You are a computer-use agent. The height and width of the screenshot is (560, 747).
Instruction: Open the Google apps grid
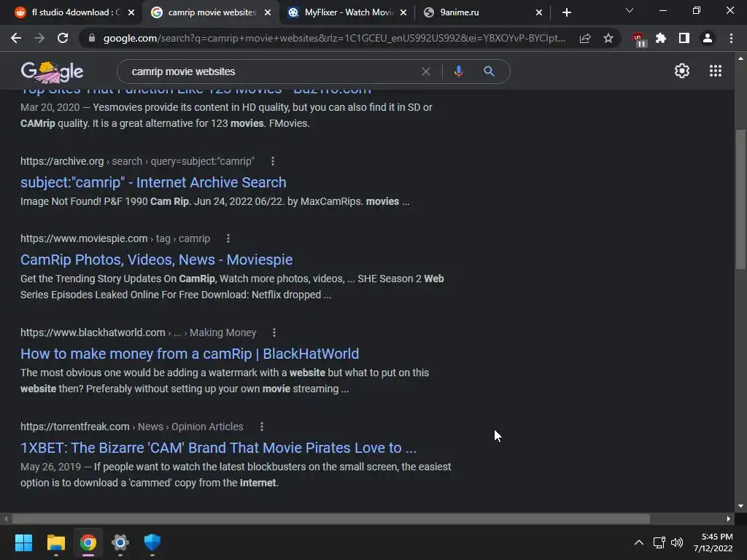click(715, 71)
